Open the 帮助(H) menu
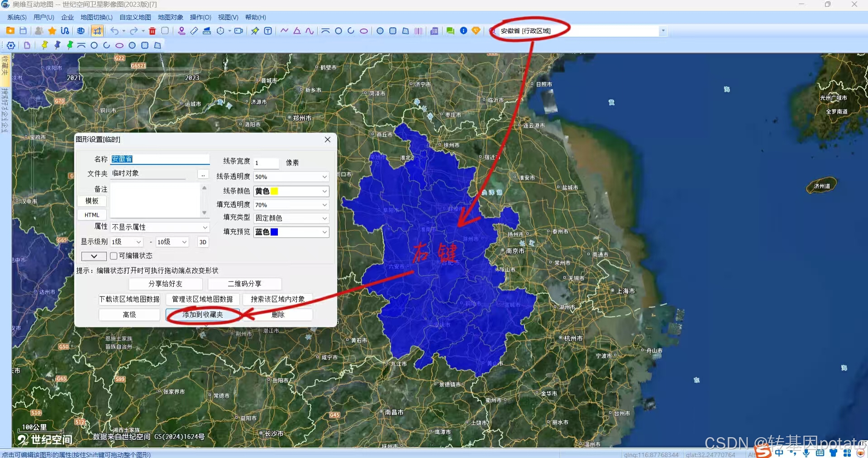Image resolution: width=868 pixels, height=458 pixels. coord(256,17)
